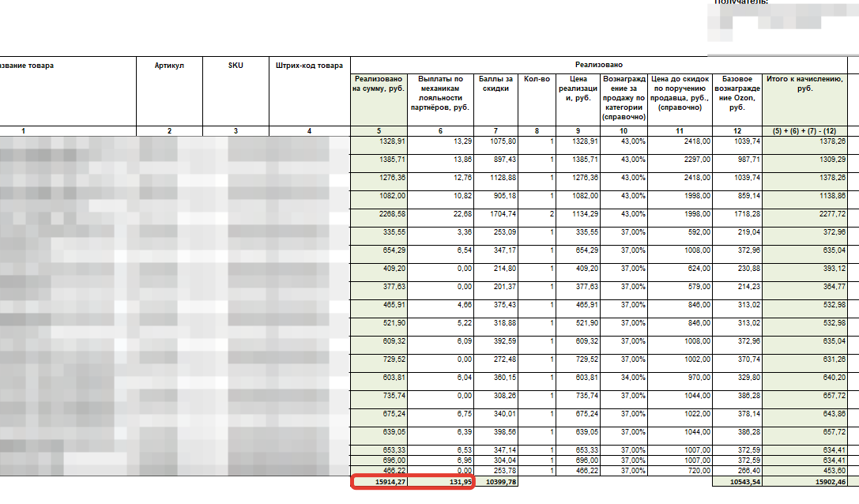The image size is (859, 504).
Task: Click the cell with value 1704,74
Action: [x=496, y=213]
